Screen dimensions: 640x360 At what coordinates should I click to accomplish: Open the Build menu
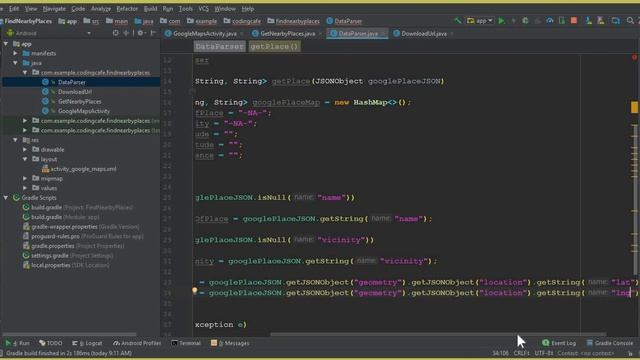[150, 9]
